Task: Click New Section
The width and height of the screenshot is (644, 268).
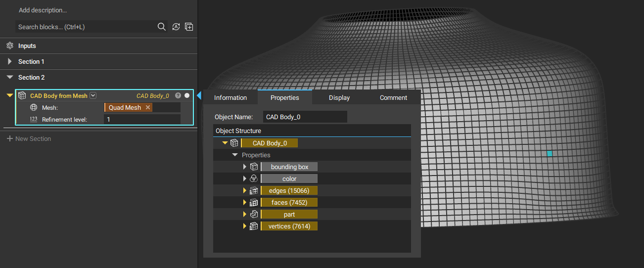Action: (x=33, y=139)
